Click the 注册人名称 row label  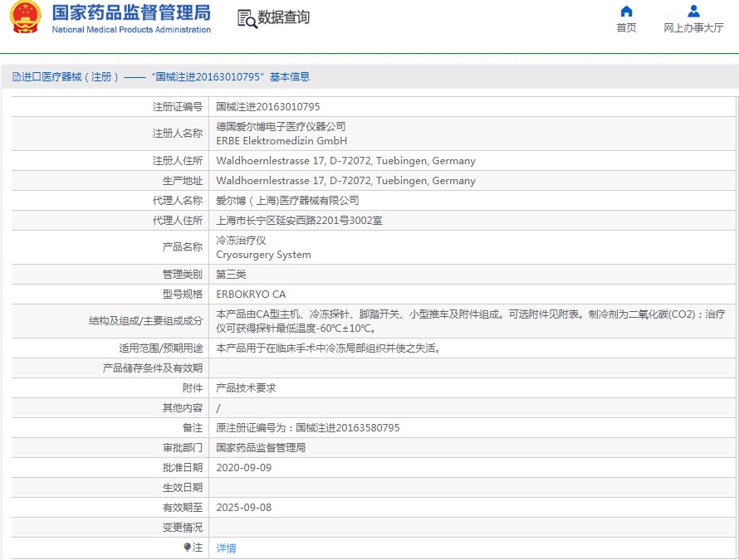[178, 134]
